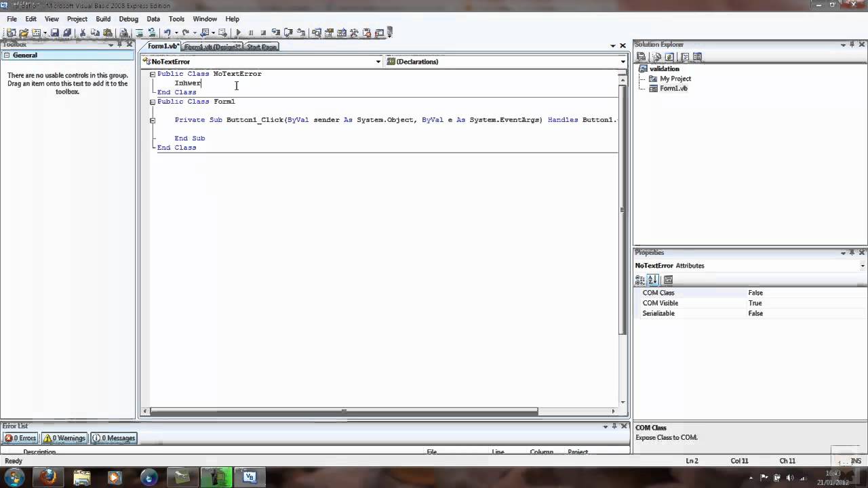The image size is (868, 488).
Task: Select Form1.vb in Solution Explorer
Action: [x=673, y=89]
